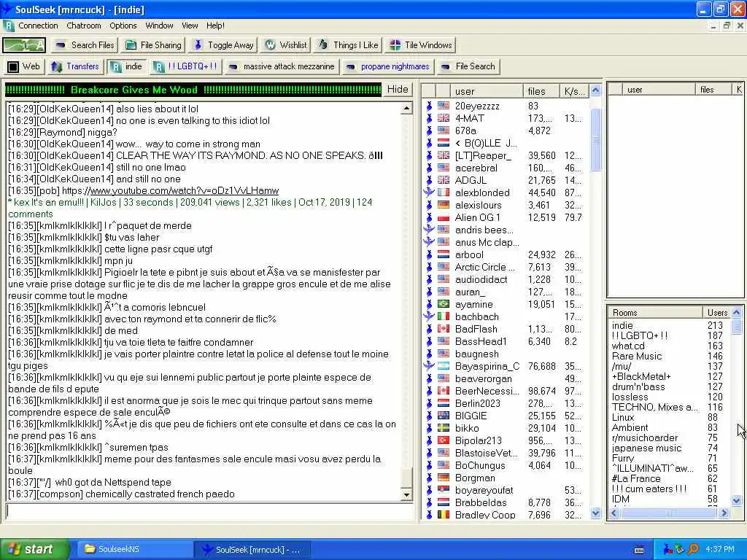The width and height of the screenshot is (747, 560).
Task: Hide the room ticker banner
Action: [398, 90]
